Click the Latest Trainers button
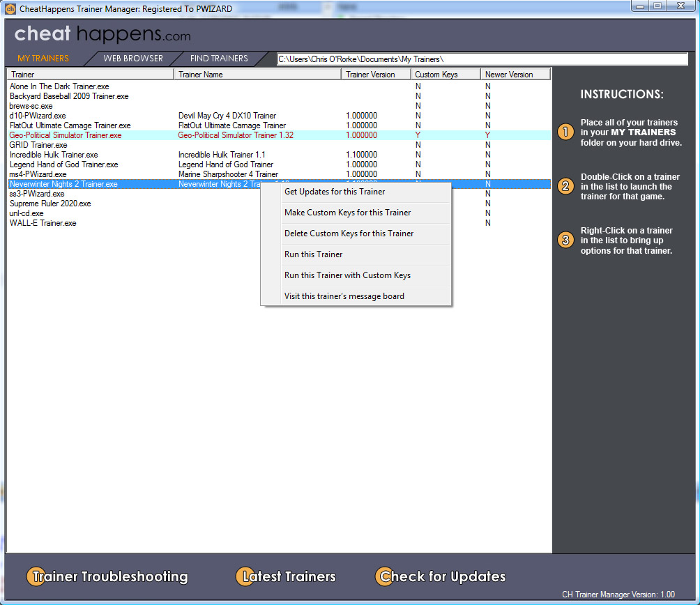This screenshot has width=700, height=605. pyautogui.click(x=286, y=576)
